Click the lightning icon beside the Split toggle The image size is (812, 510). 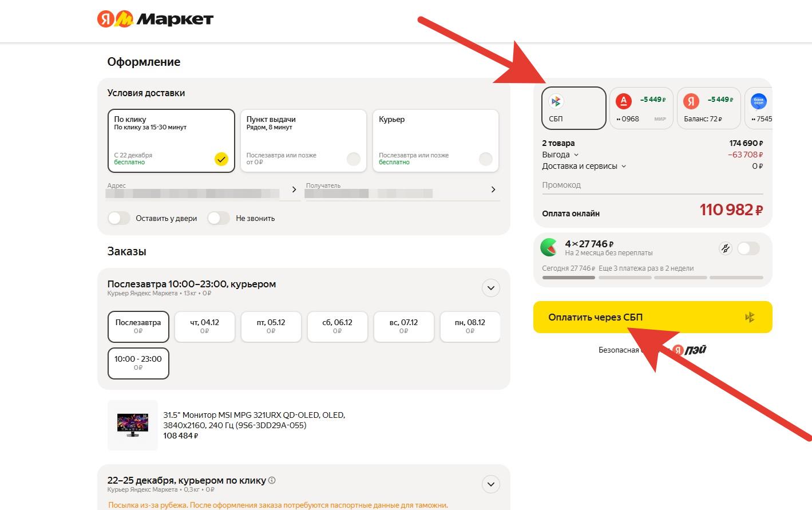pyautogui.click(x=725, y=248)
